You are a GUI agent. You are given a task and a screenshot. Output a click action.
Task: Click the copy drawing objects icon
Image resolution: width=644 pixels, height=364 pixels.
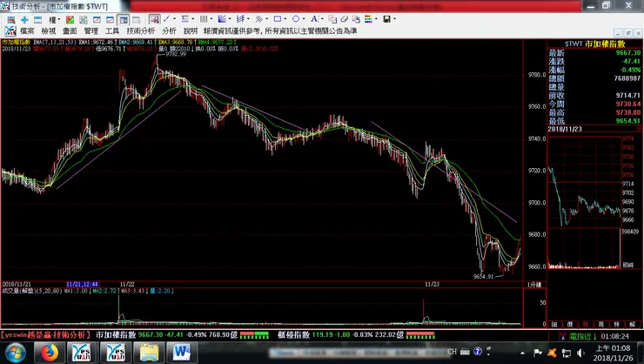tap(332, 19)
